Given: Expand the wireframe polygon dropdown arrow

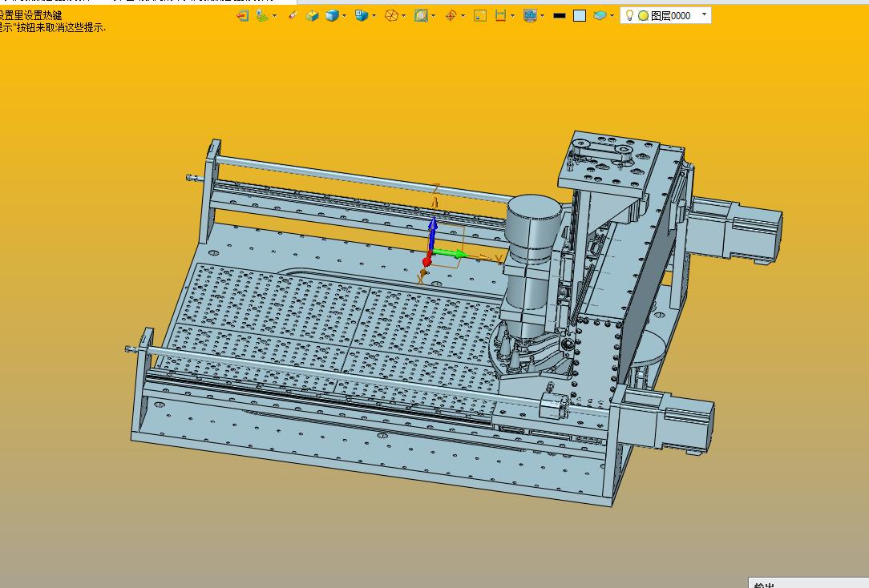Looking at the screenshot, I should coord(403,16).
